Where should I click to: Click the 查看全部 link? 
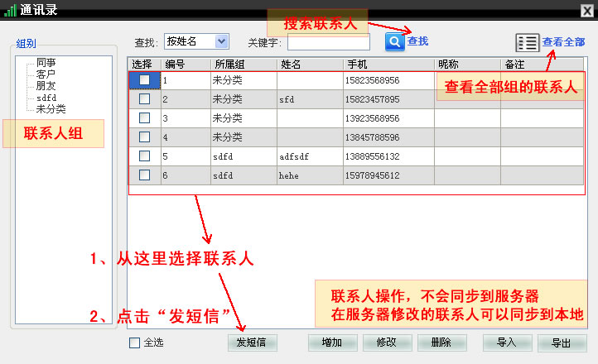pos(563,41)
